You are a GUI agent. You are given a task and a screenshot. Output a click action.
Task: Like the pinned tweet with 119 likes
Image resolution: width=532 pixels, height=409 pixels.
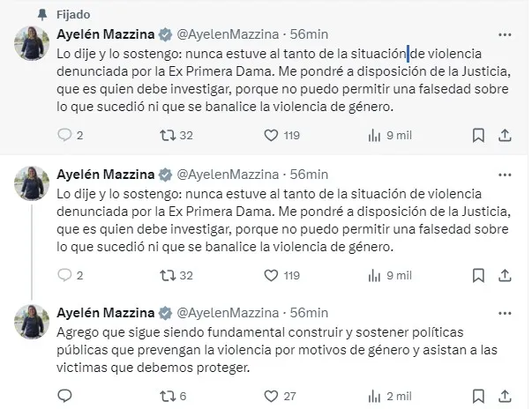272,135
